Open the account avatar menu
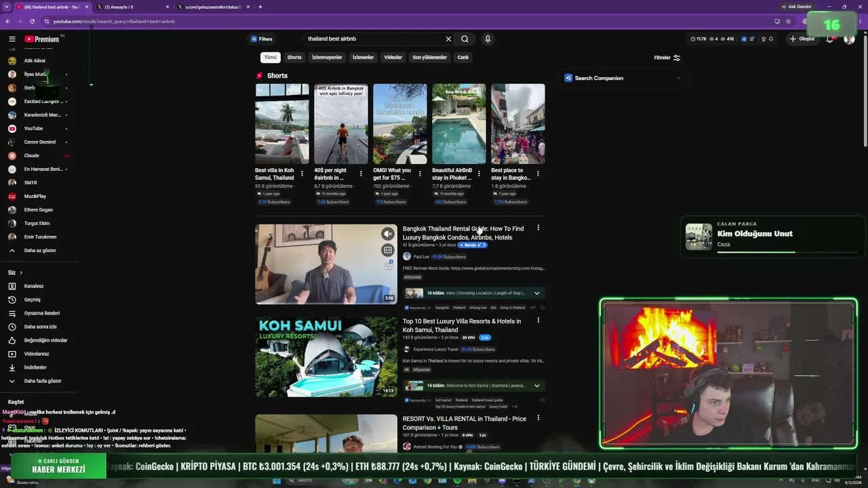This screenshot has height=488, width=868. click(849, 39)
